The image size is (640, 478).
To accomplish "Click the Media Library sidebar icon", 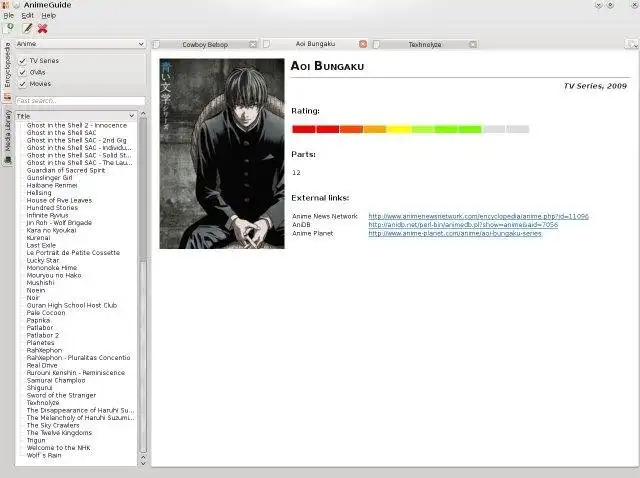I will (7, 160).
